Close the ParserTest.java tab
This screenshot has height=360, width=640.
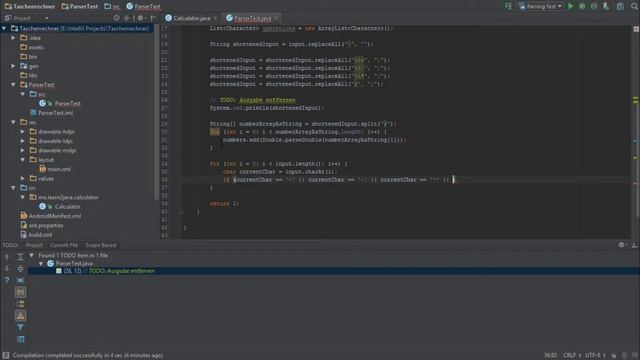(276, 18)
